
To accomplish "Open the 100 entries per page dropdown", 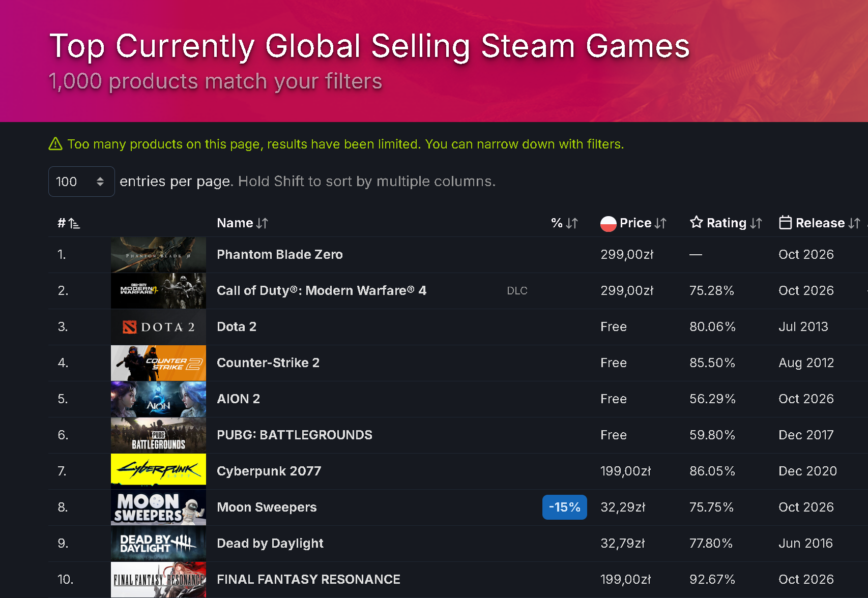I will pos(81,182).
